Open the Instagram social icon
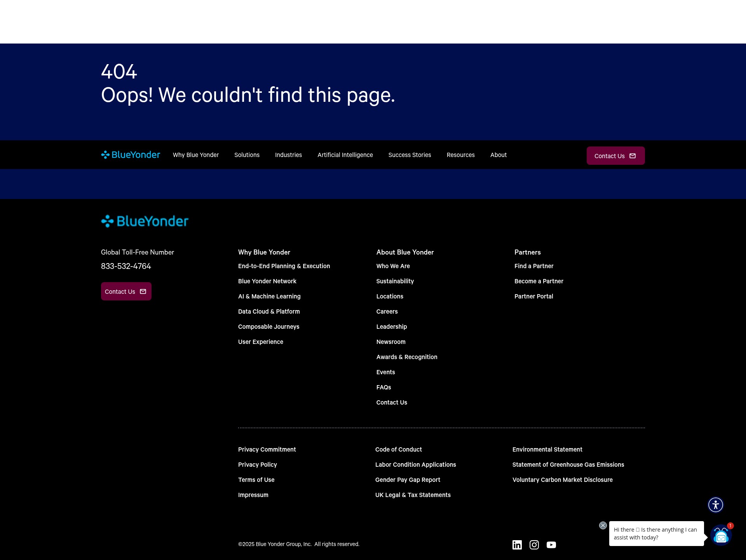This screenshot has height=560, width=746. coord(534,545)
